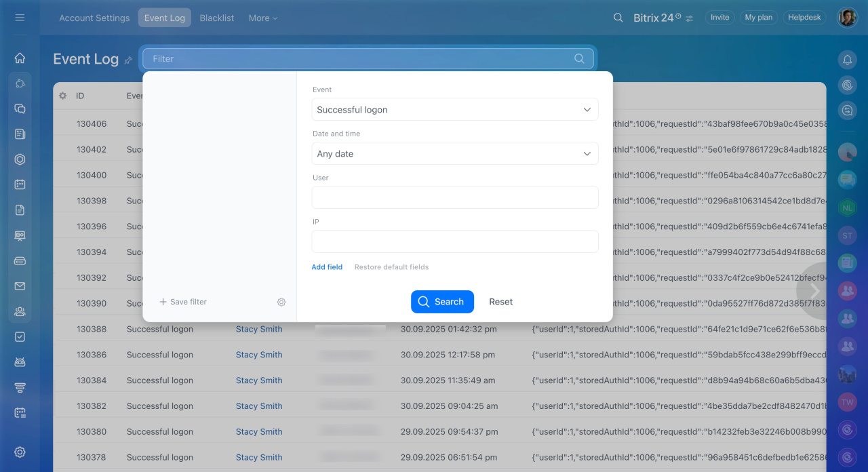868x472 pixels.
Task: Click the global search magnifier icon
Action: [618, 18]
